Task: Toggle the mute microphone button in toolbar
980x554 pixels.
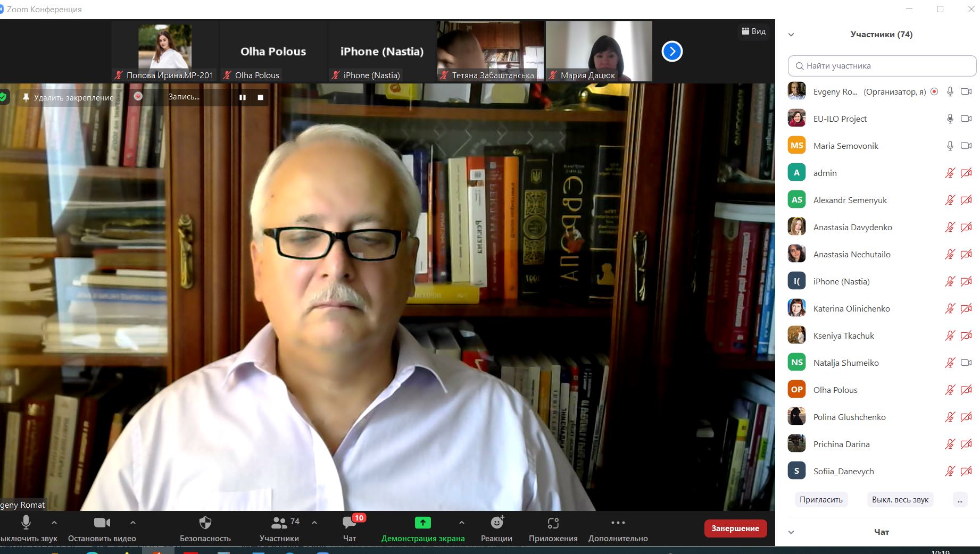Action: 26,523
